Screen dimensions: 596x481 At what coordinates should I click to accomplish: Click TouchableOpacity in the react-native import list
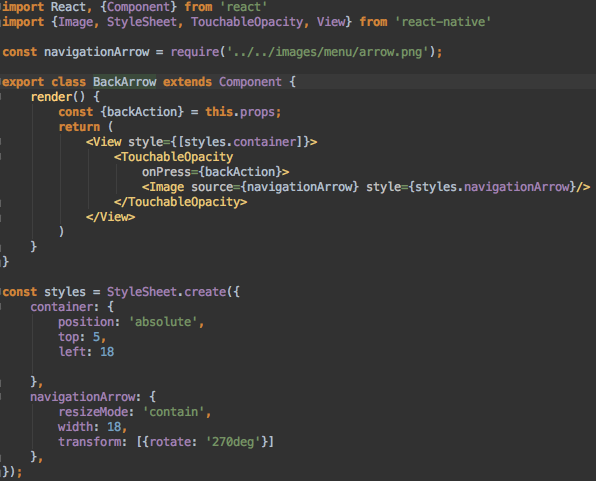[247, 22]
